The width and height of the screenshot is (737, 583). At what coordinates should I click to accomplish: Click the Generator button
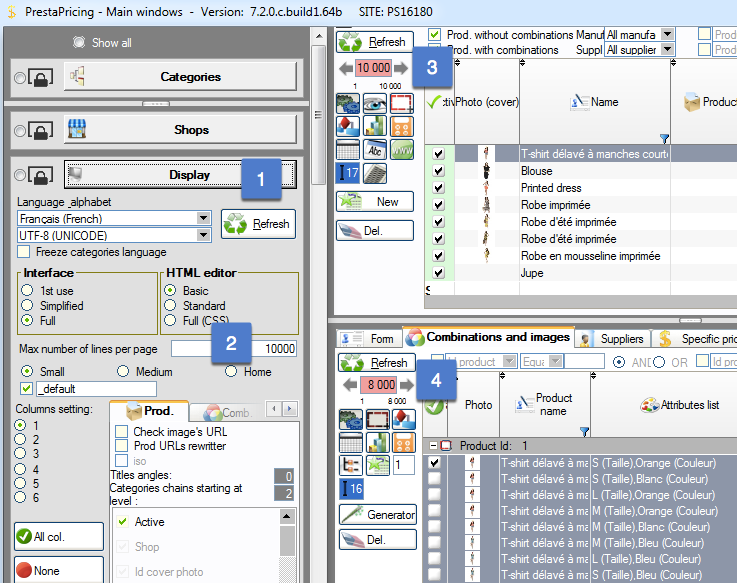[376, 515]
